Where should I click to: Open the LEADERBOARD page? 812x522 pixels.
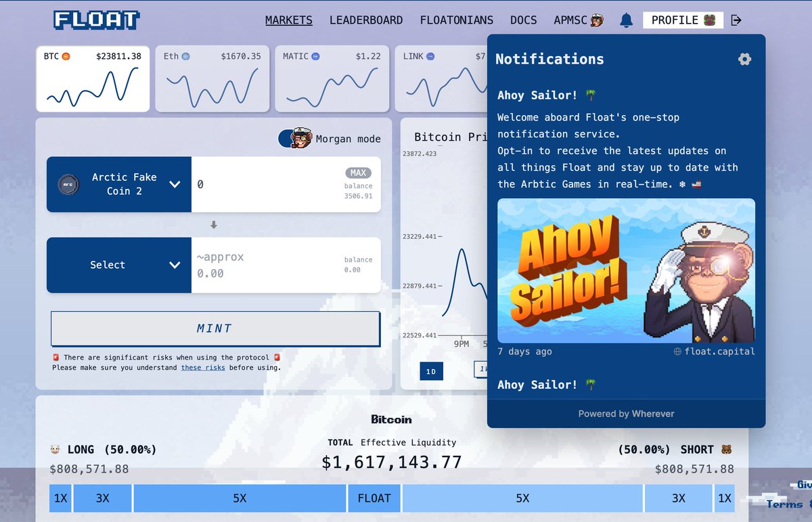click(x=366, y=20)
